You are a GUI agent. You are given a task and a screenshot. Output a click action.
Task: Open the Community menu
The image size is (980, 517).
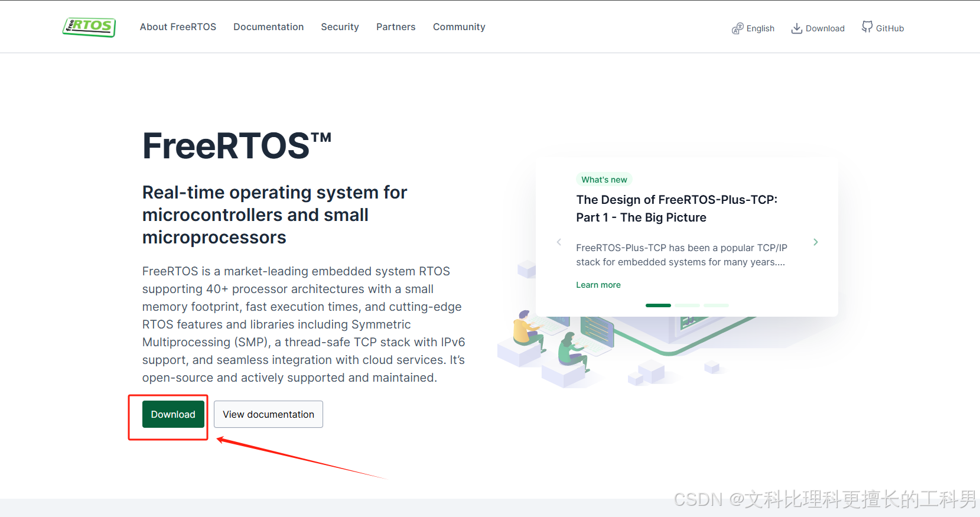click(459, 27)
